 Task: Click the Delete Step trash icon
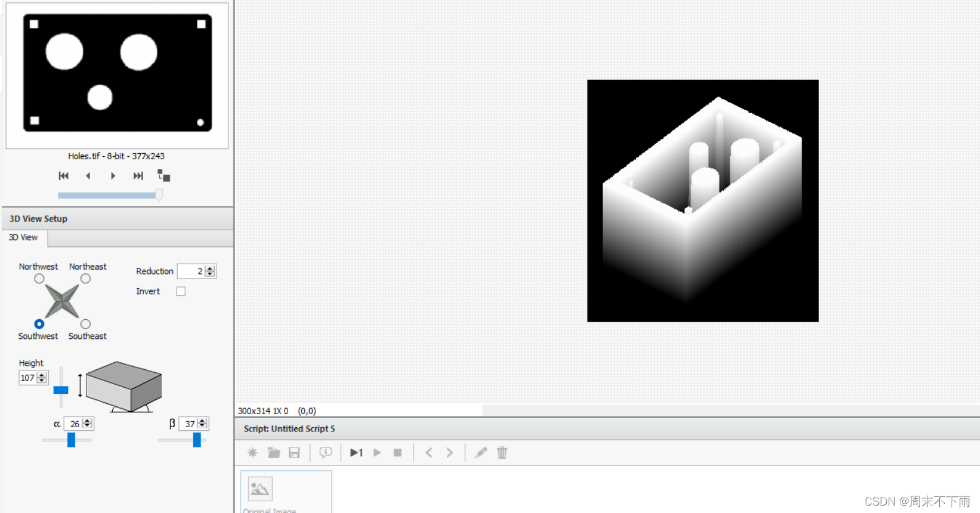click(502, 453)
